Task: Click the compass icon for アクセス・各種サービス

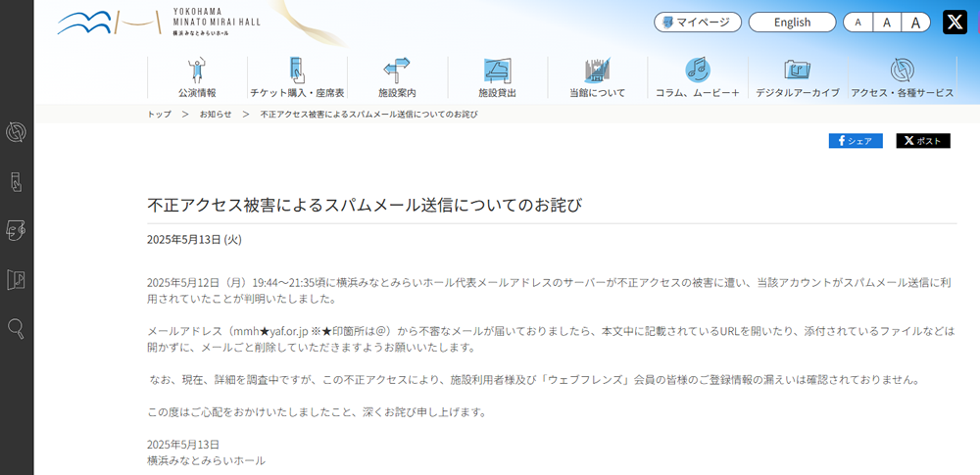Action: pos(902,71)
